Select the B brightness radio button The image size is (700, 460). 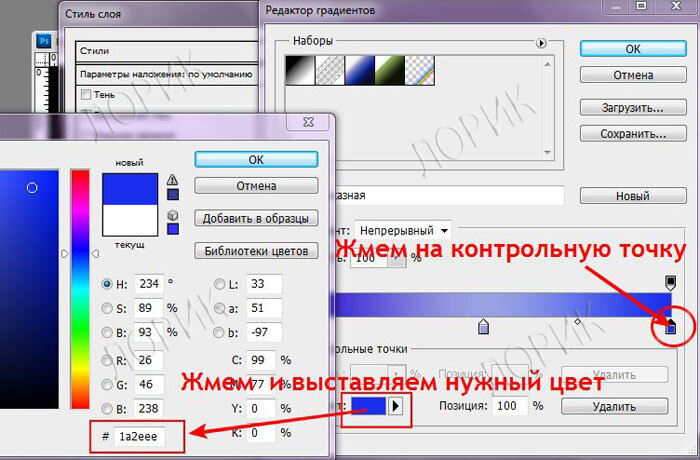click(107, 333)
